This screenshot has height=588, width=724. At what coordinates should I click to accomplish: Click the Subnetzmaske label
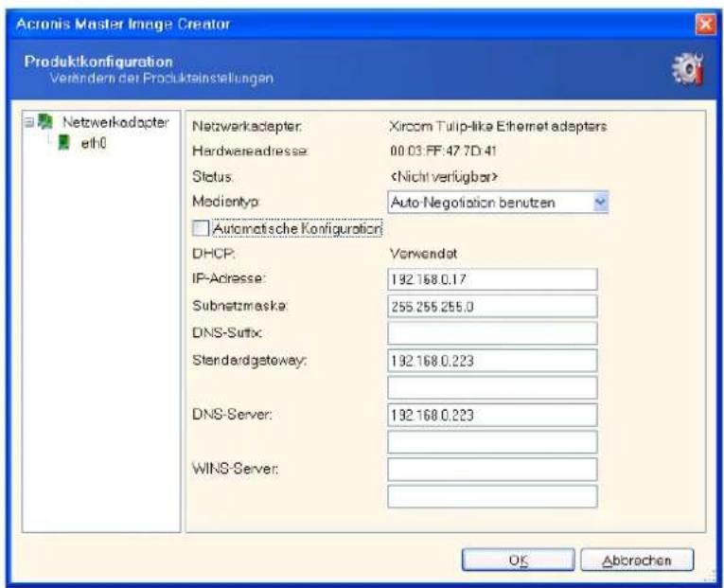pyautogui.click(x=240, y=306)
